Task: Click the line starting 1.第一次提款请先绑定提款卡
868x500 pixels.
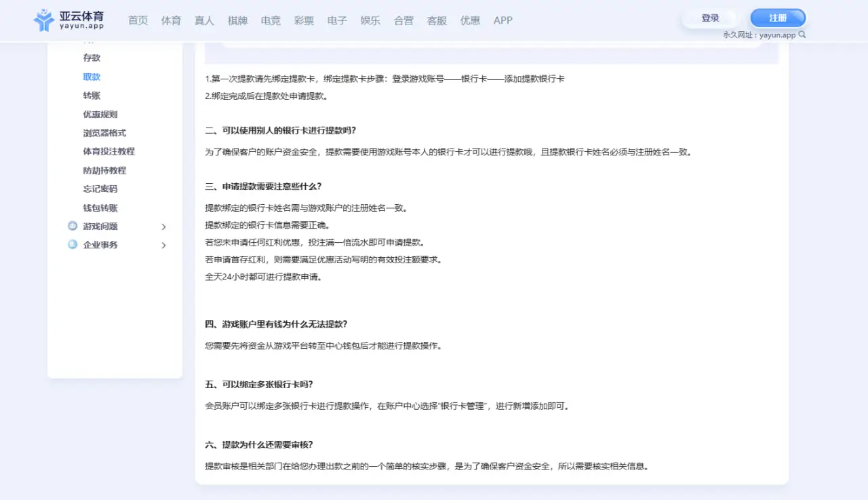Action: pos(385,79)
